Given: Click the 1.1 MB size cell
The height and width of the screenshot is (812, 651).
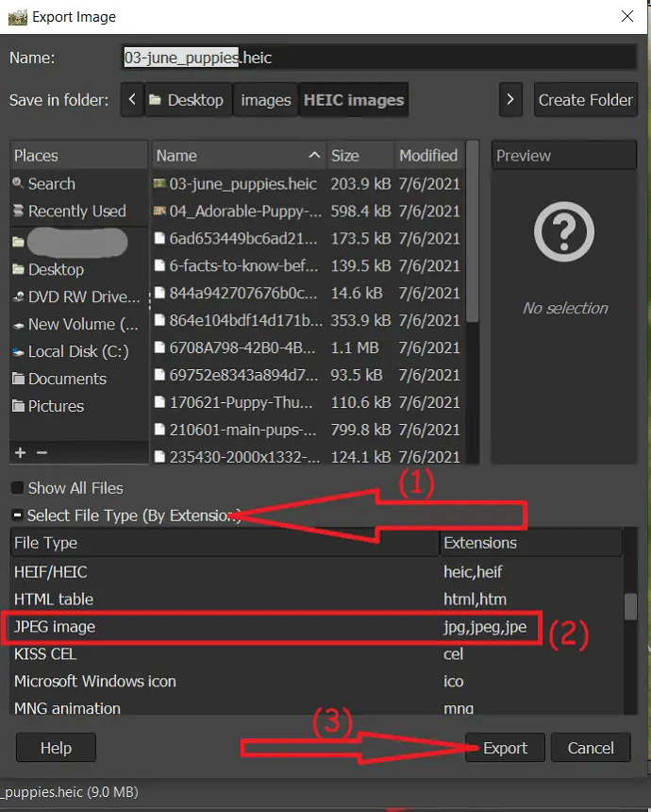Looking at the screenshot, I should click(x=355, y=347).
